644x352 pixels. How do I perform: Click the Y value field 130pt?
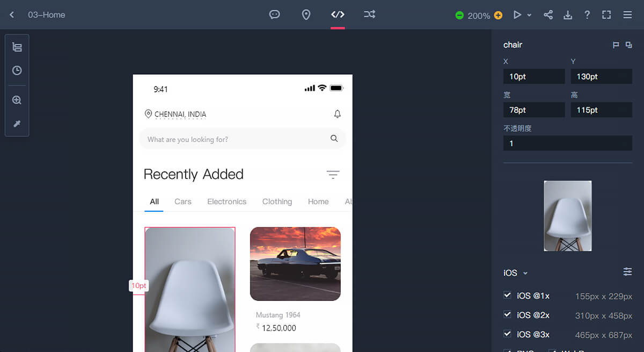[x=602, y=76]
